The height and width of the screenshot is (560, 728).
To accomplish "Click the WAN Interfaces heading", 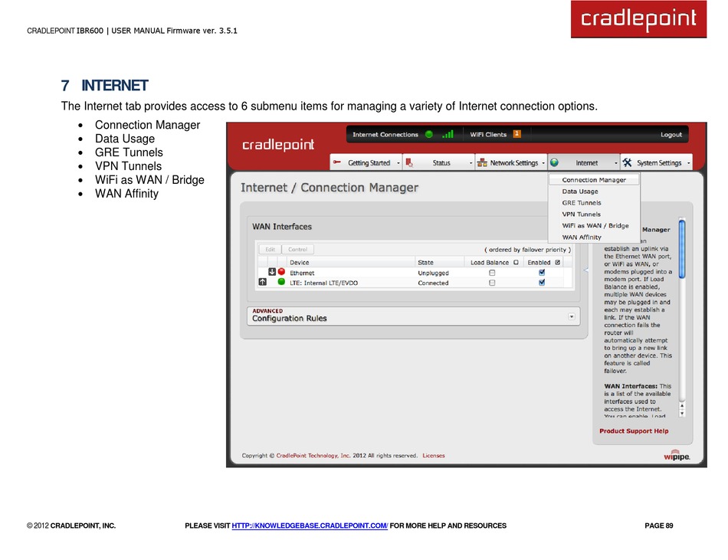I will pos(282,227).
